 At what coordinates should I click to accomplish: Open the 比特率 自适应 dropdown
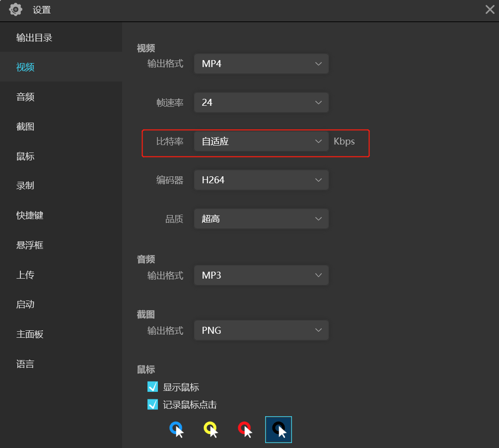tap(261, 142)
